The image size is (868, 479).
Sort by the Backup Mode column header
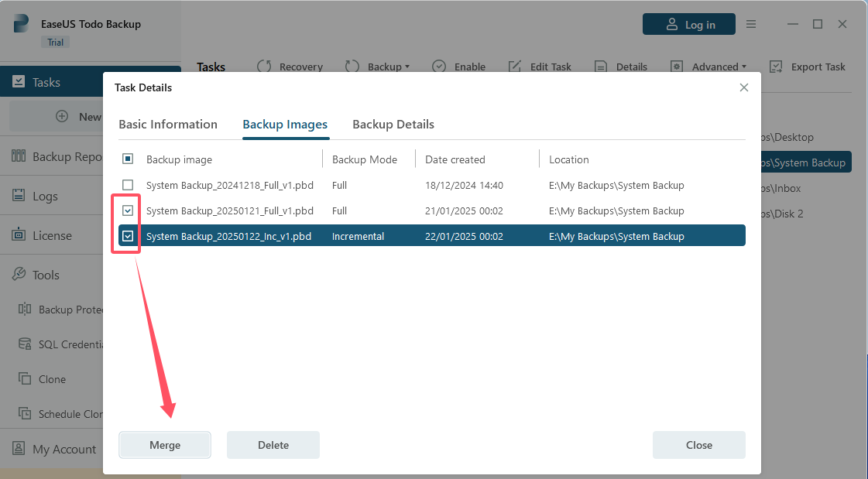[x=365, y=159]
